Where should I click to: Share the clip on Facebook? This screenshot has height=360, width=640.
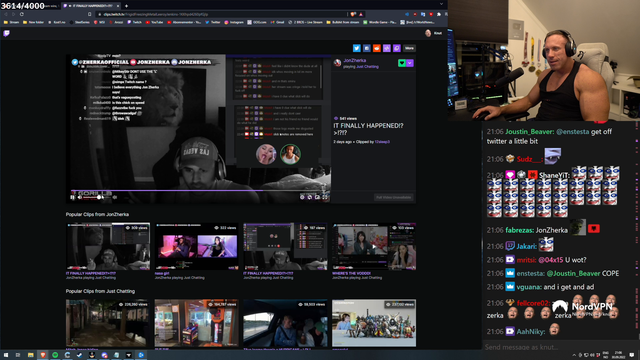(367, 48)
